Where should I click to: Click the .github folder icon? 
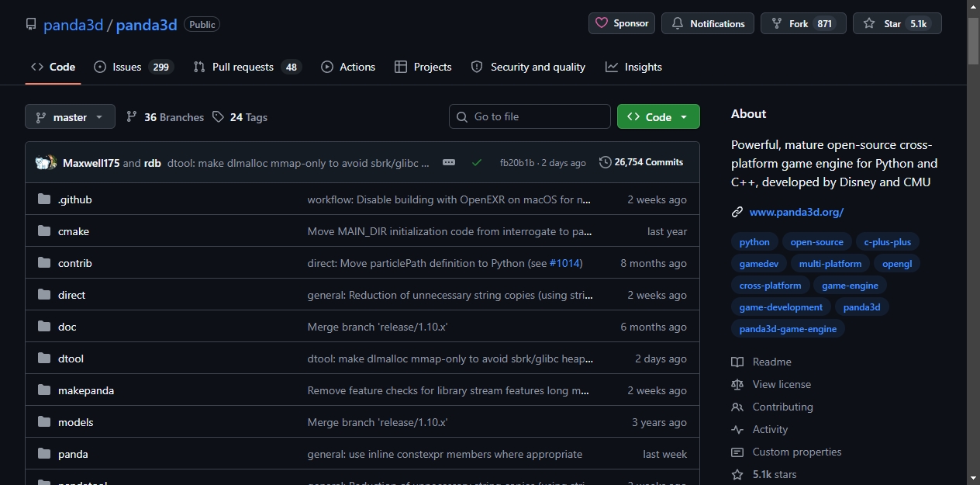click(44, 199)
